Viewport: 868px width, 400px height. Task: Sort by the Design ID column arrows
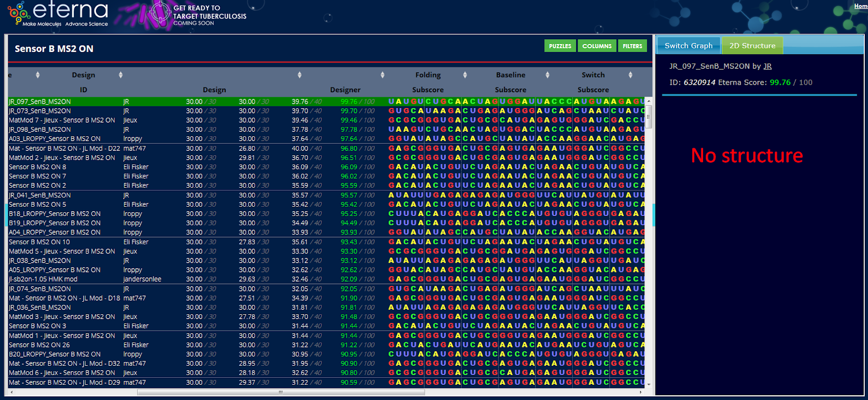coord(120,75)
